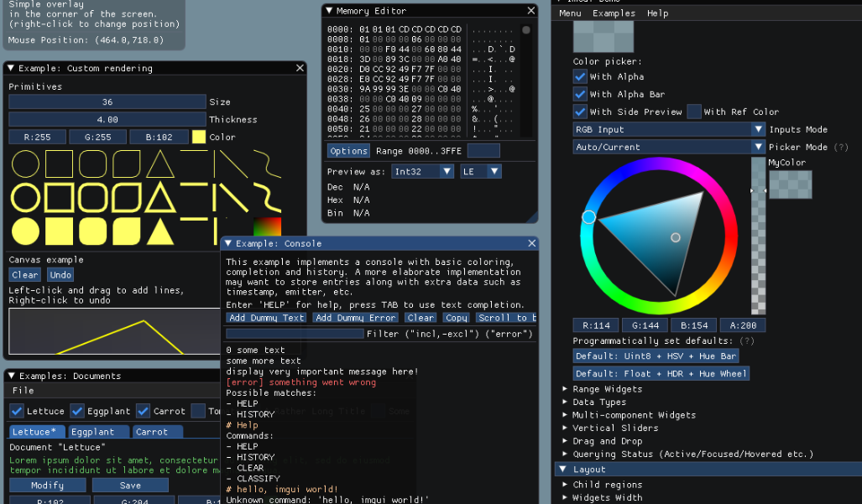Click the memory address input field
Viewport: 862px width, 504px height.
483,150
